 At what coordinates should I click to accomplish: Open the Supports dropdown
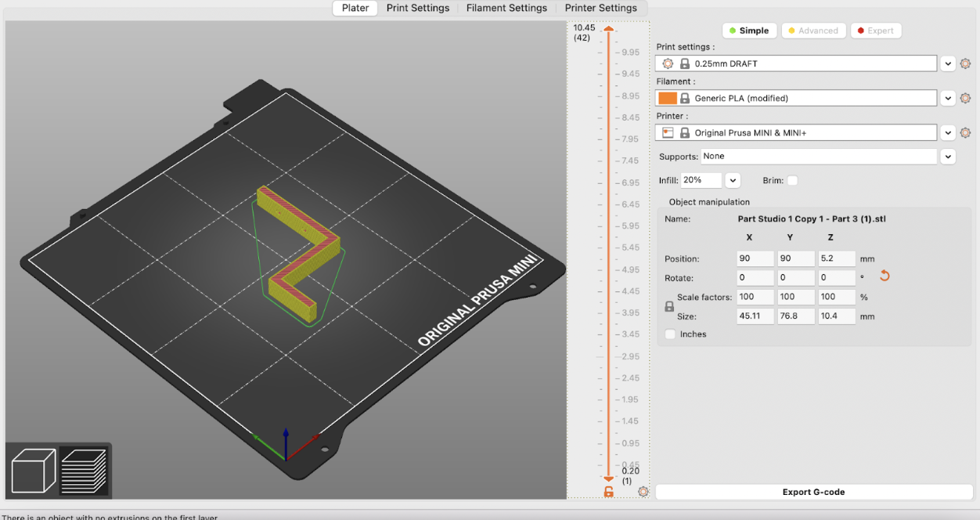948,157
